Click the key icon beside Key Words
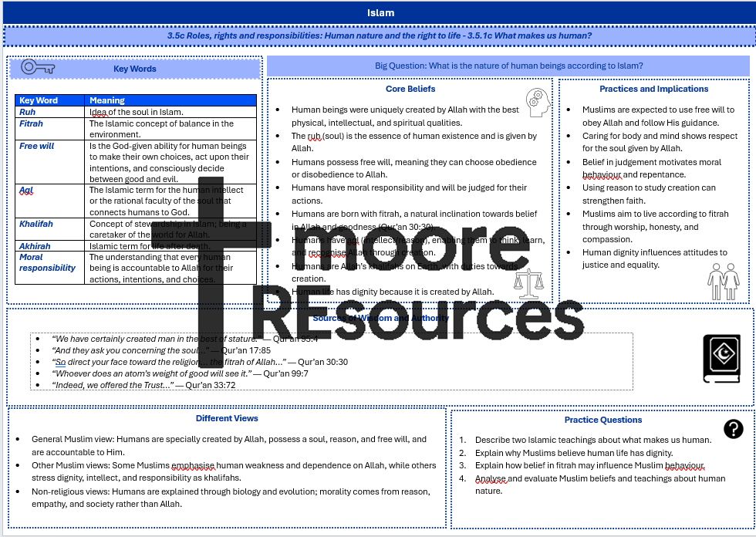The width and height of the screenshot is (756, 537). pos(38,67)
